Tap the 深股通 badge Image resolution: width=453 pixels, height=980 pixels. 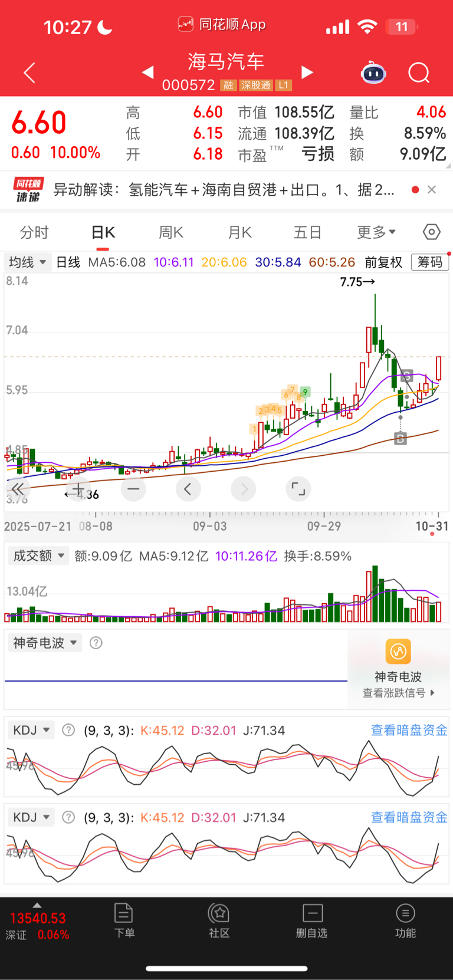click(256, 85)
